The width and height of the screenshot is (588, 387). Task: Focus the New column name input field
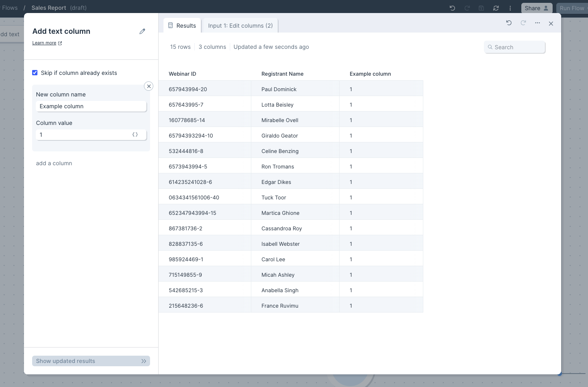tap(91, 106)
